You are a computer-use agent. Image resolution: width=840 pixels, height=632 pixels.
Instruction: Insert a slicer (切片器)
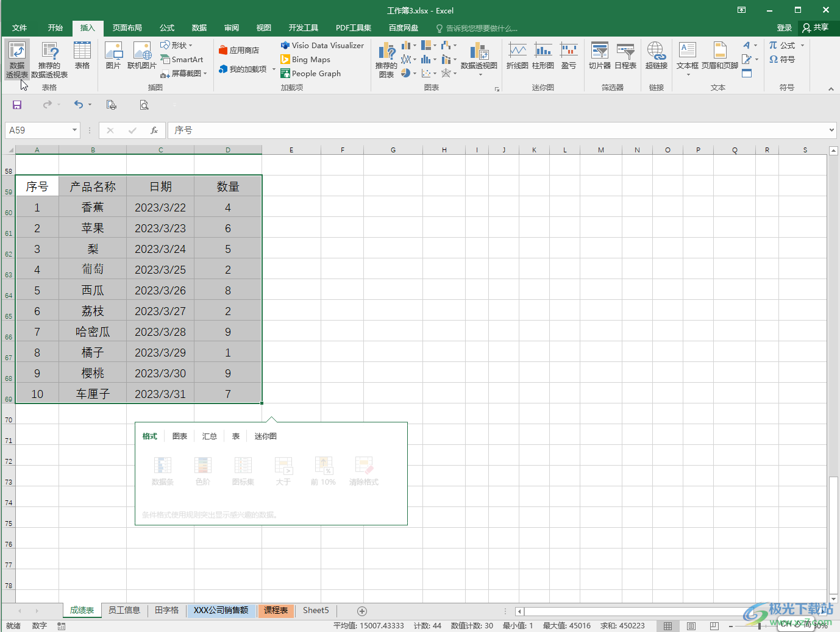(600, 55)
